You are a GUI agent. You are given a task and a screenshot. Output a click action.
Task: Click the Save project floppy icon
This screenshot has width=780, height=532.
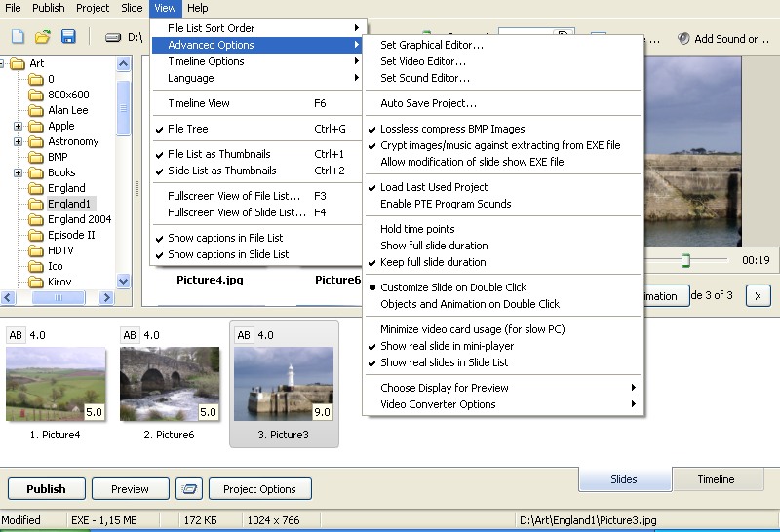click(68, 37)
